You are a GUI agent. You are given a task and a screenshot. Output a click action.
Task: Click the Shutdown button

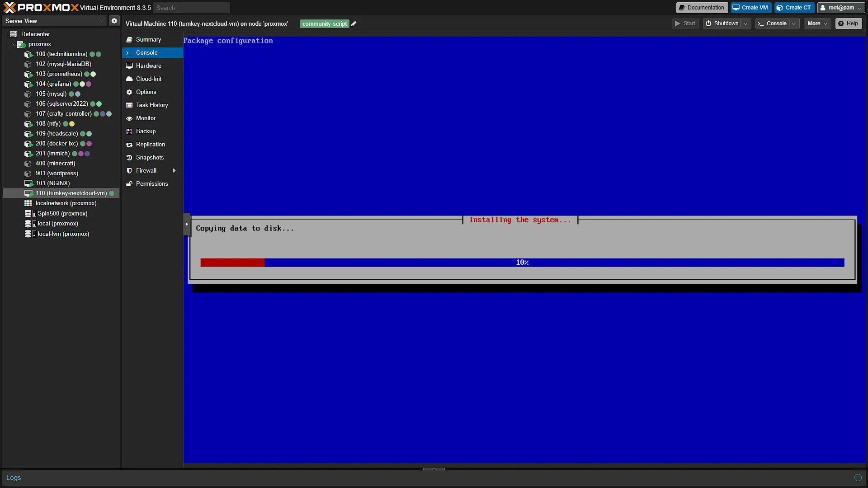722,23
